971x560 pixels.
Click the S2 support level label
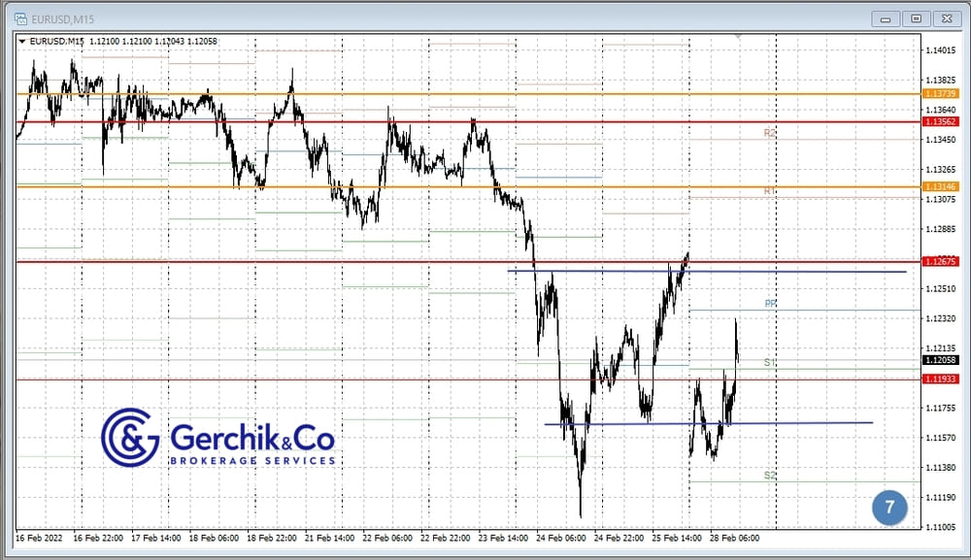click(770, 476)
